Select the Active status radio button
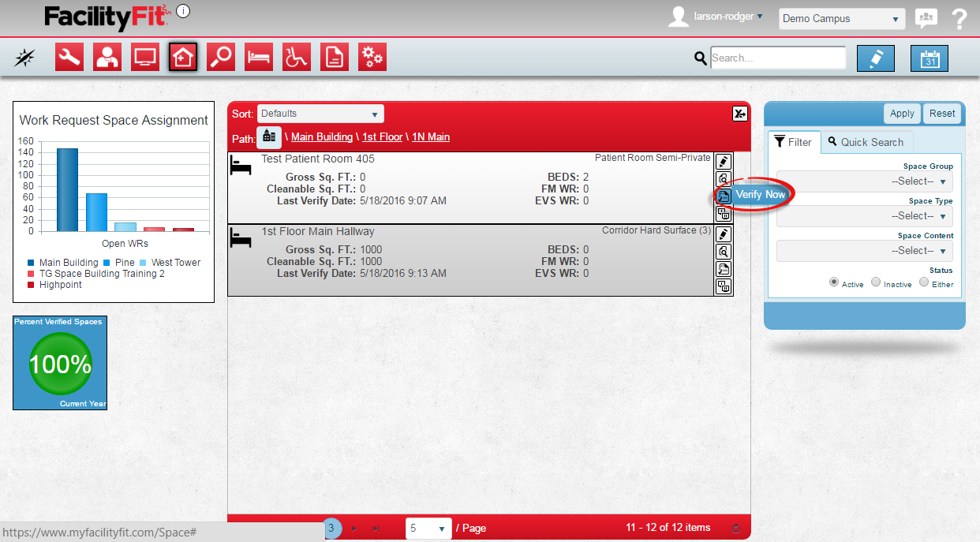Viewport: 980px width, 542px height. tap(834, 282)
